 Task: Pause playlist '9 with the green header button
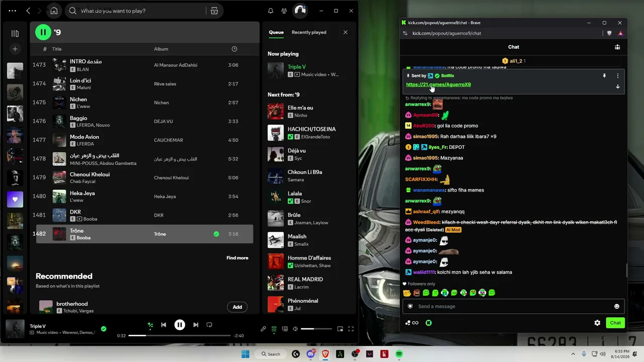[x=43, y=32]
